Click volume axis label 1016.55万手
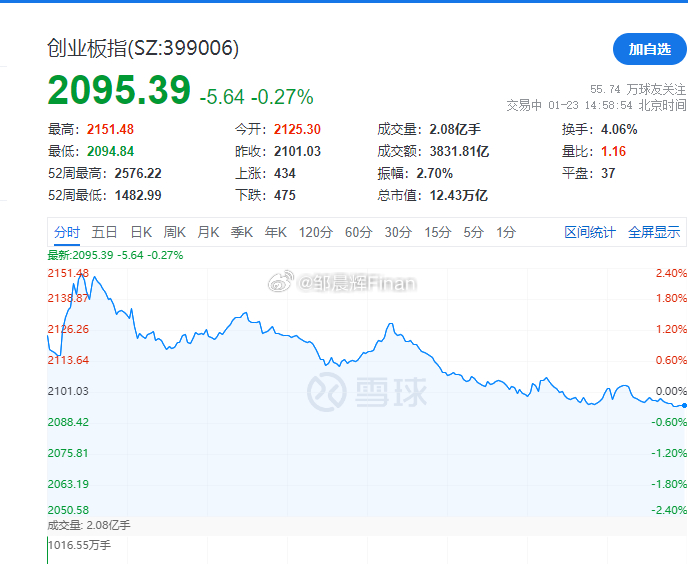The height and width of the screenshot is (564, 688). 79,545
